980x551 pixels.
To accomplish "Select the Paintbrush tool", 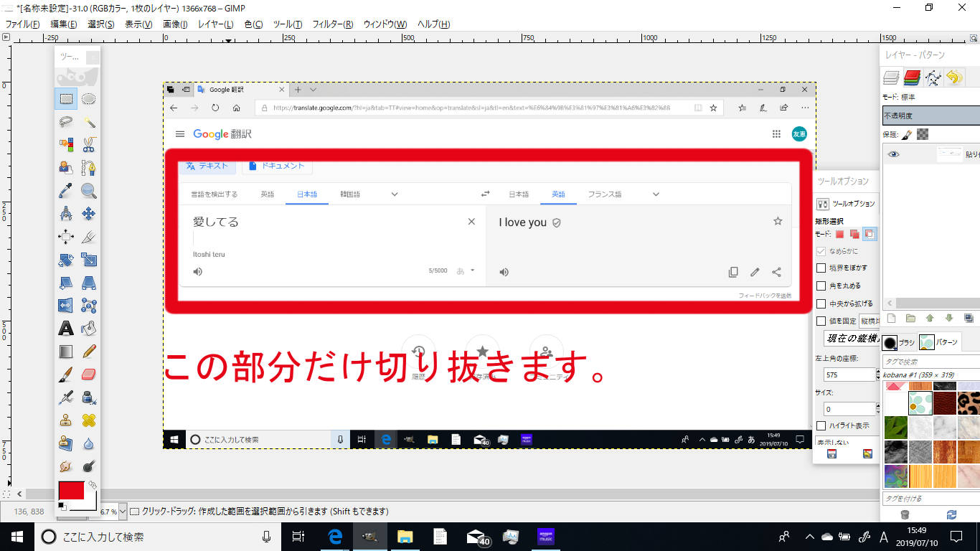I will click(66, 375).
